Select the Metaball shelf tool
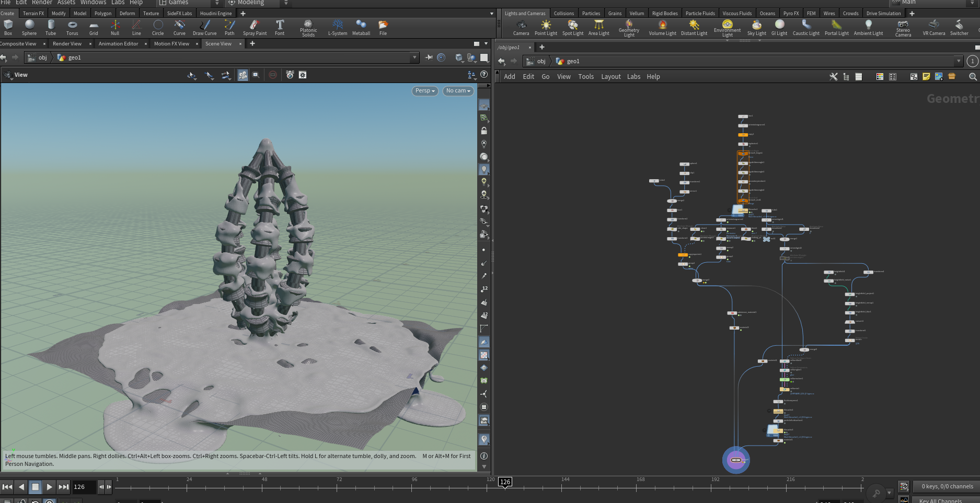Viewport: 980px width, 503px height. 361,27
